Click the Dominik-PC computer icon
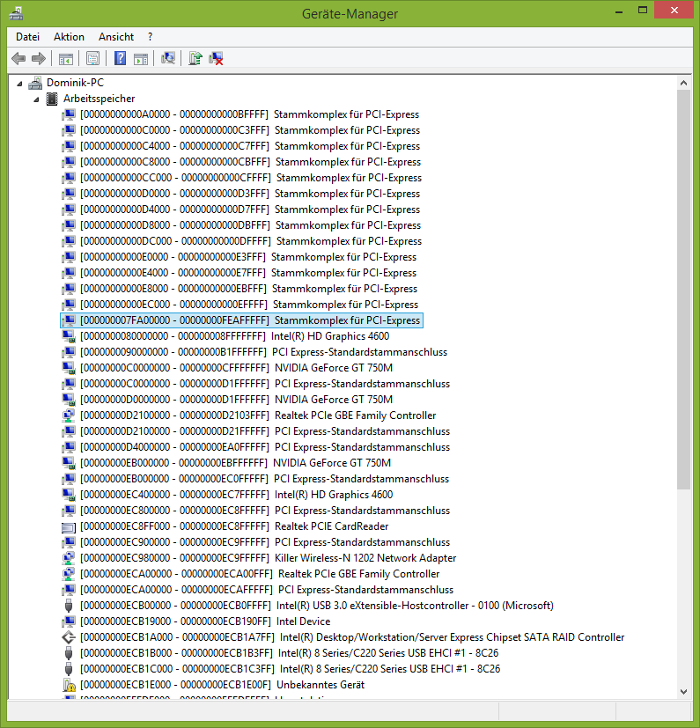700x728 pixels. click(x=35, y=83)
